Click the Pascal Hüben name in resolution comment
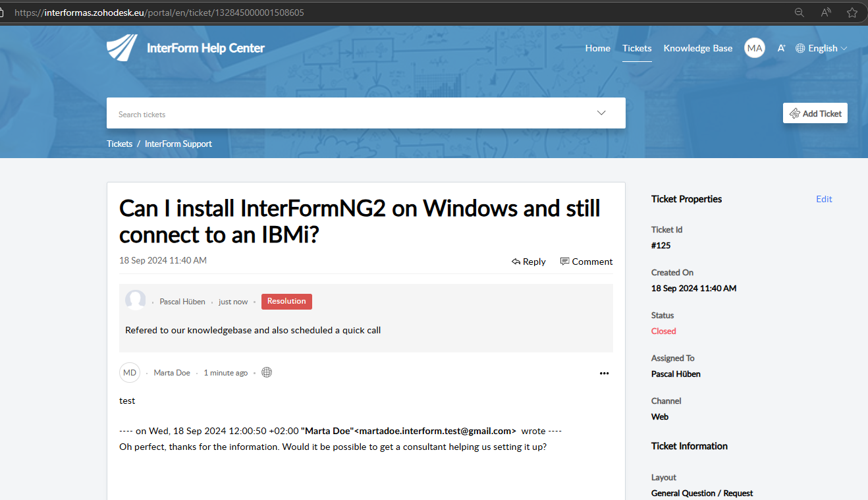The width and height of the screenshot is (868, 500). [182, 302]
